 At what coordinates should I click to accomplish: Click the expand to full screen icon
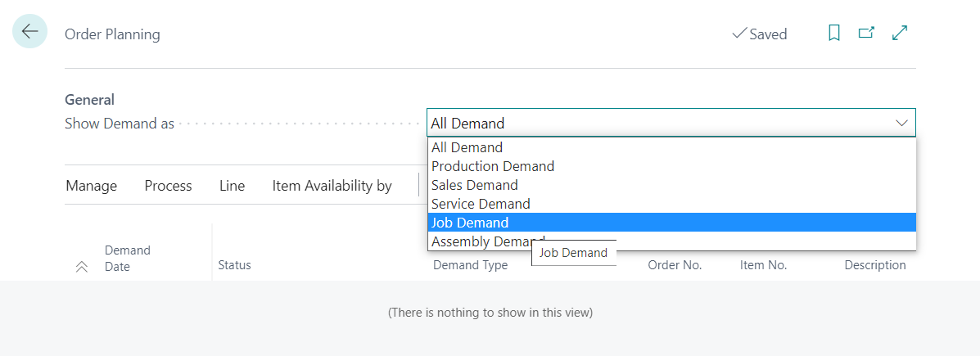[900, 34]
